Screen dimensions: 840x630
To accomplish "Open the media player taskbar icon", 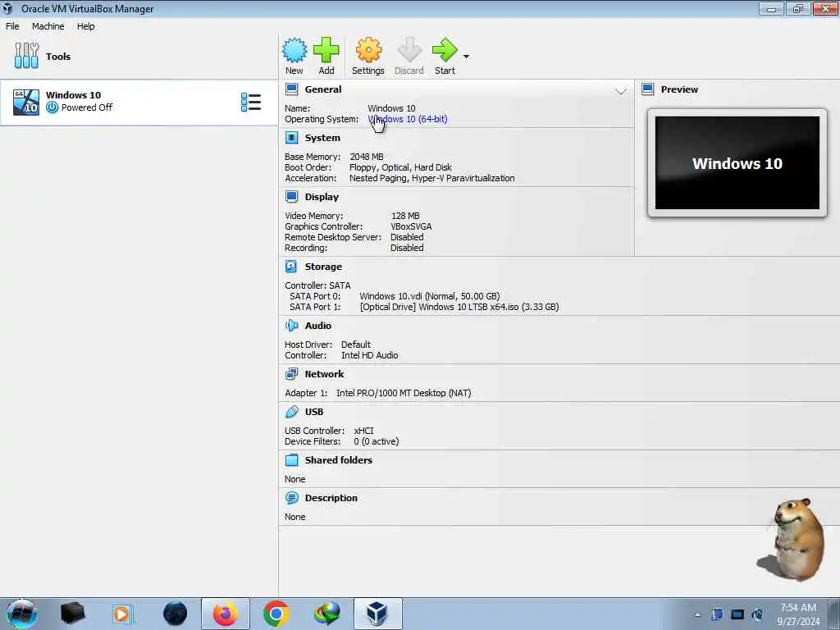I will (123, 614).
